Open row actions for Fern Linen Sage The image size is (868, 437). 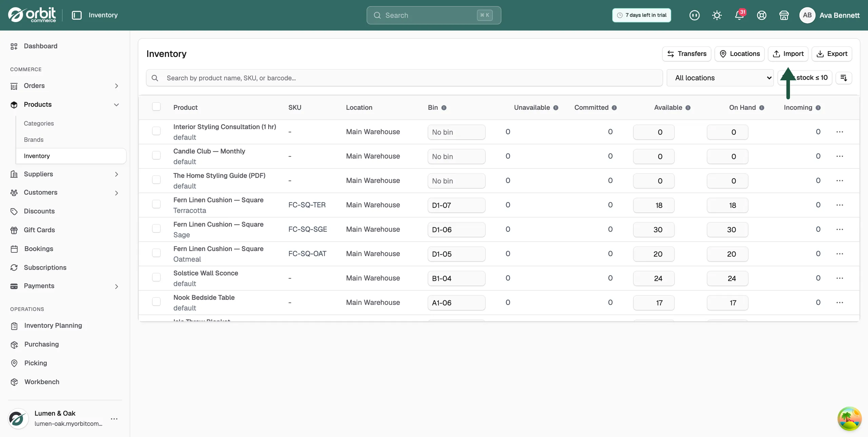(x=840, y=229)
